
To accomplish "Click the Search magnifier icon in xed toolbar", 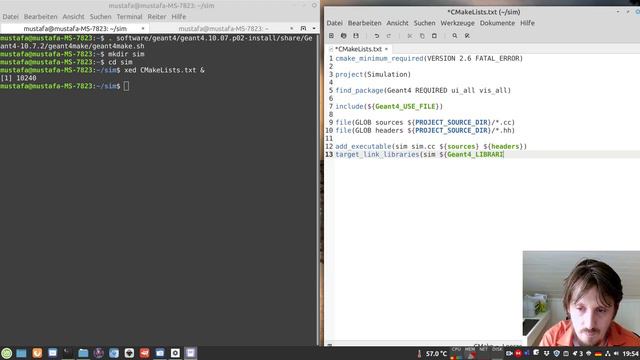I will [x=455, y=36].
